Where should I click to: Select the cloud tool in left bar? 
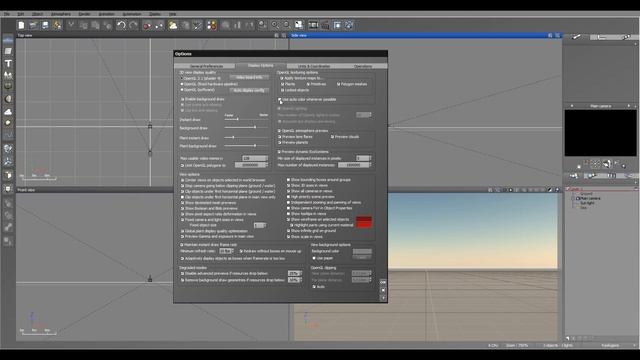(8, 111)
